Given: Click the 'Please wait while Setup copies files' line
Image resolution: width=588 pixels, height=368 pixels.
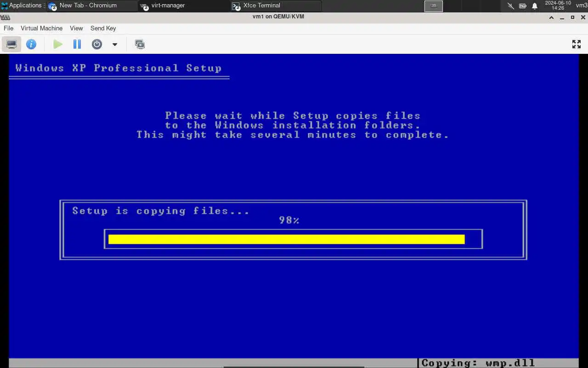Looking at the screenshot, I should coord(293,115).
